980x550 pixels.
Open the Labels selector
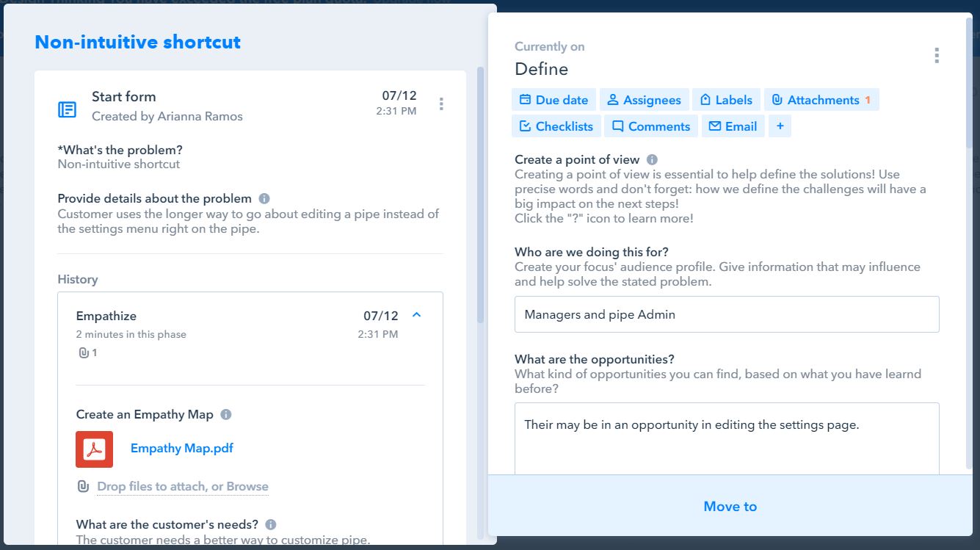[x=726, y=100]
